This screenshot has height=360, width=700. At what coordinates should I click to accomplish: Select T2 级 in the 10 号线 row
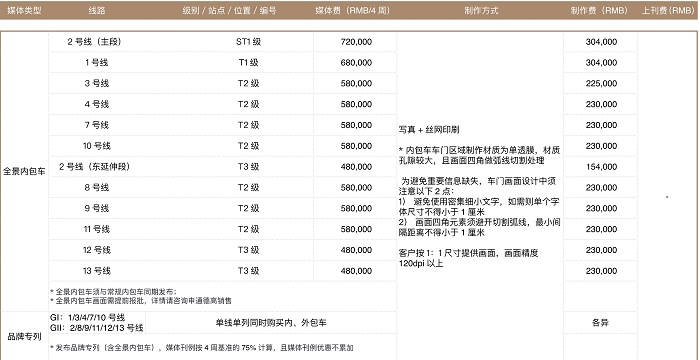(x=248, y=146)
